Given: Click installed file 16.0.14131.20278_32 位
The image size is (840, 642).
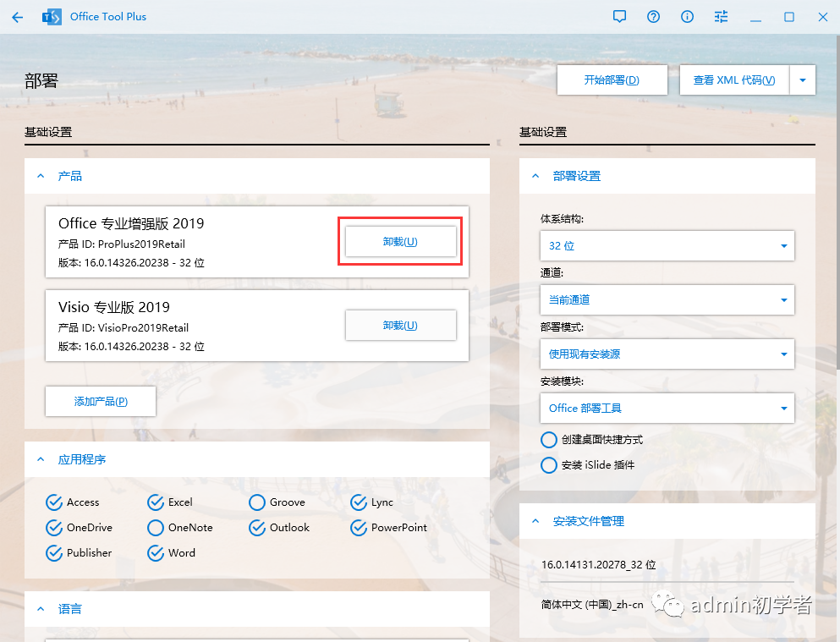Looking at the screenshot, I should coord(598,564).
